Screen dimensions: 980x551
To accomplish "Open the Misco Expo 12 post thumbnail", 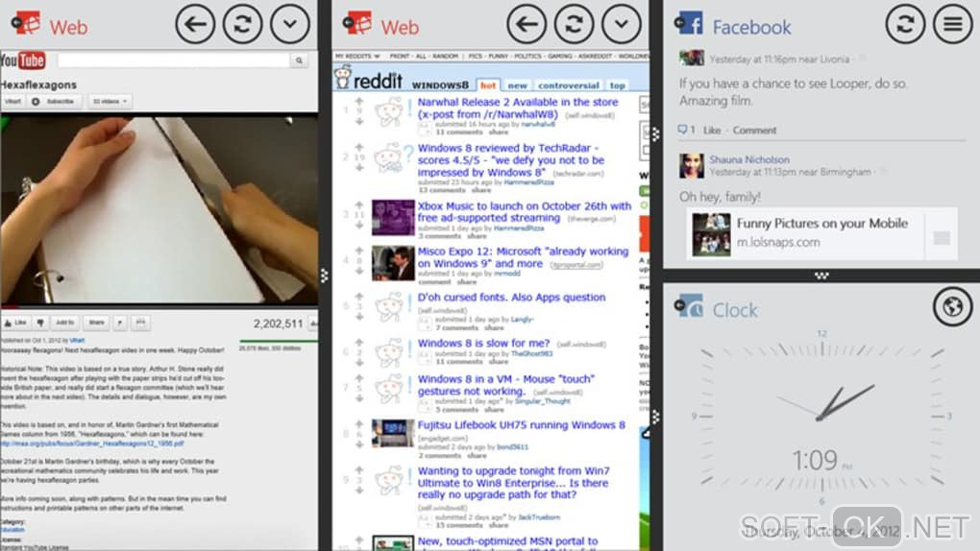I will click(393, 263).
